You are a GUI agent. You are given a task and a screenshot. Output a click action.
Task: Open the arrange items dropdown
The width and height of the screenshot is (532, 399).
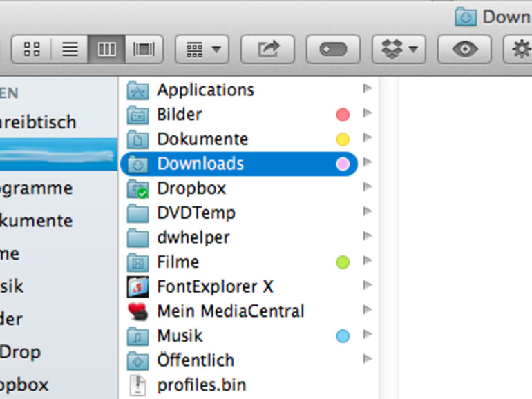tap(202, 50)
